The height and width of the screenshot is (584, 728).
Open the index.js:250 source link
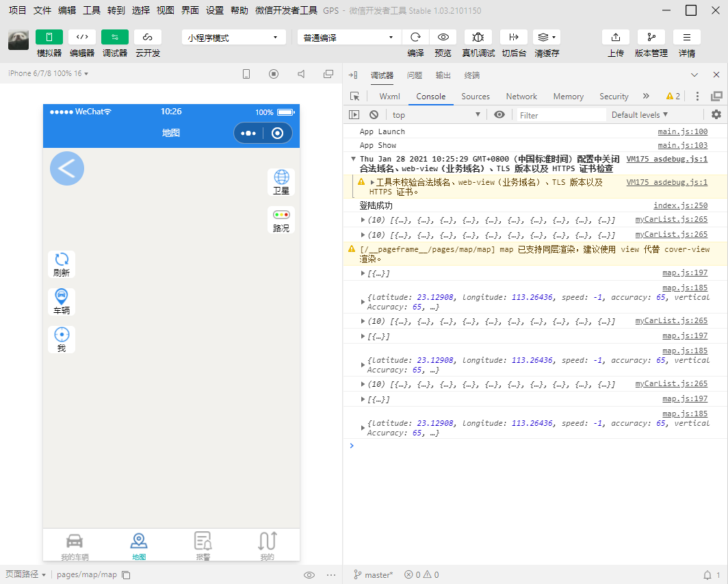click(x=680, y=205)
